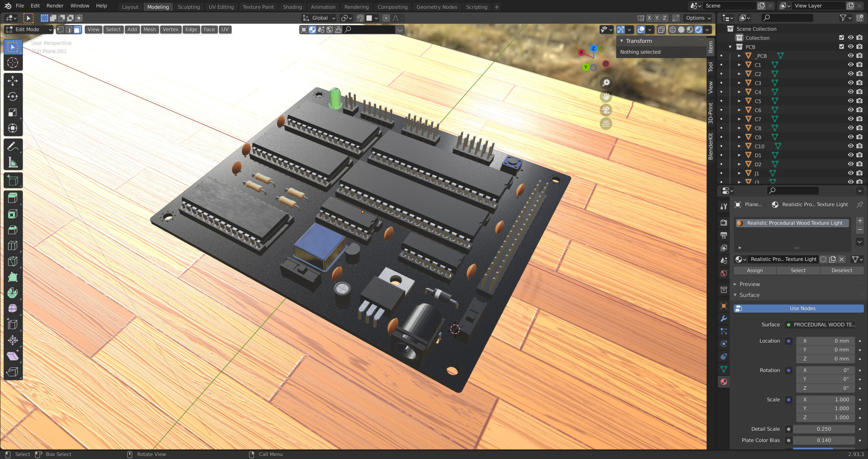Open Modifier properties wrench tab
The width and height of the screenshot is (868, 459).
(x=724, y=318)
